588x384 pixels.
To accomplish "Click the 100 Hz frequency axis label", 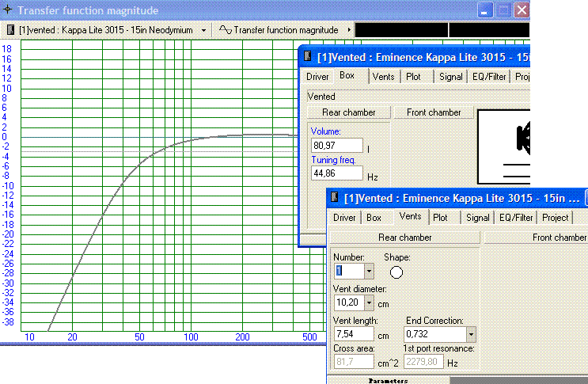I will click(x=191, y=337).
